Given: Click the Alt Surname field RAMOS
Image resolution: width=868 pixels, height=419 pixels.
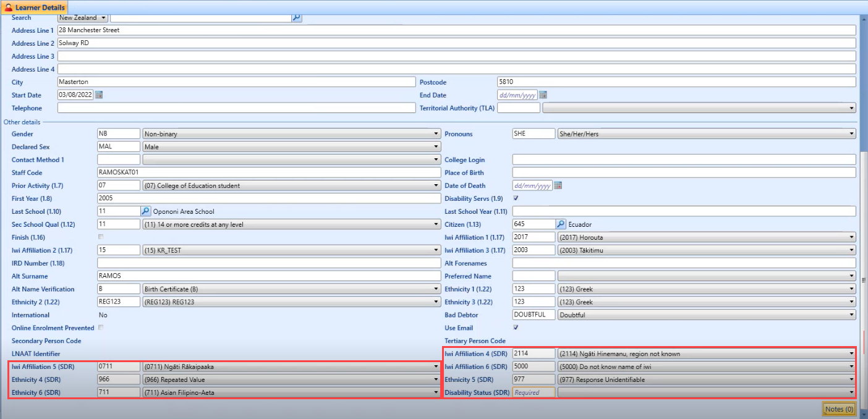Looking at the screenshot, I should pyautogui.click(x=269, y=276).
